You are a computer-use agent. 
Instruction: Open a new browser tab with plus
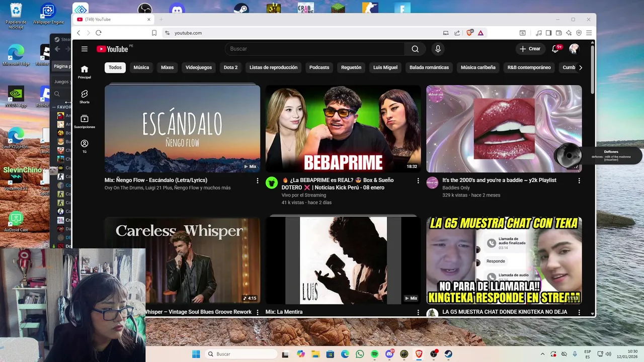coord(161,19)
